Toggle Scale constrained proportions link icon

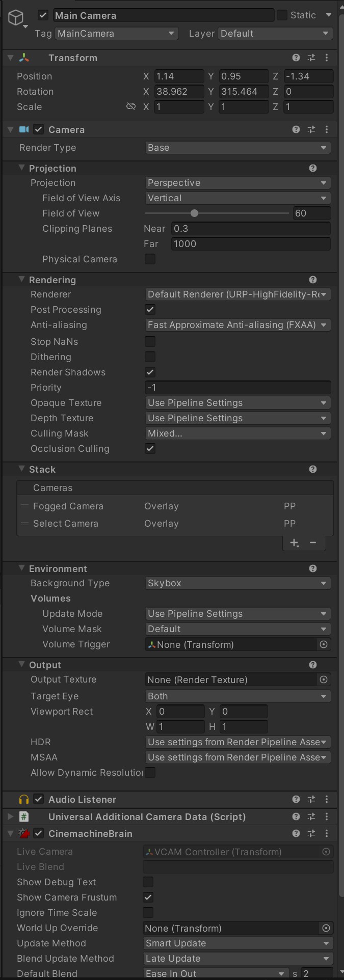point(131,107)
